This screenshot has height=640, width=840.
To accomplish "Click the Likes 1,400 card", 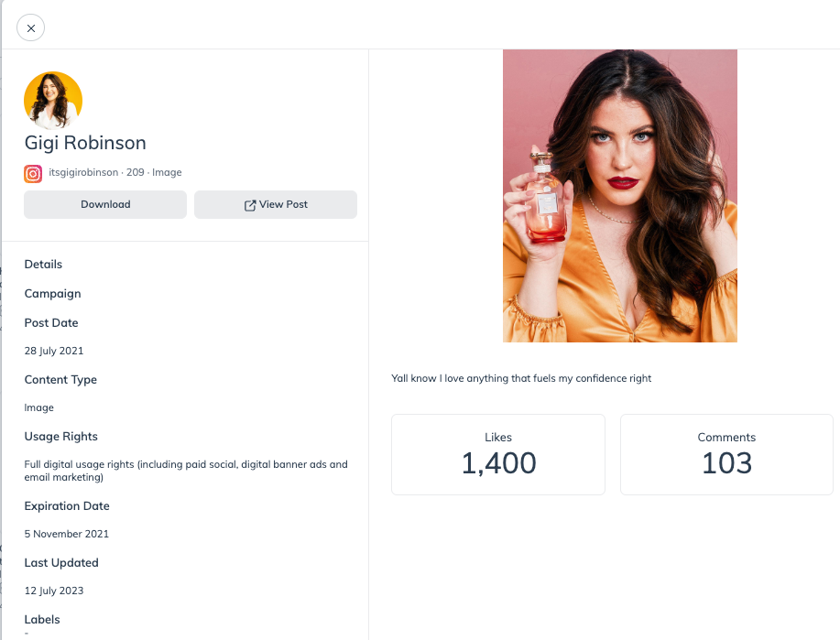I will tap(498, 454).
